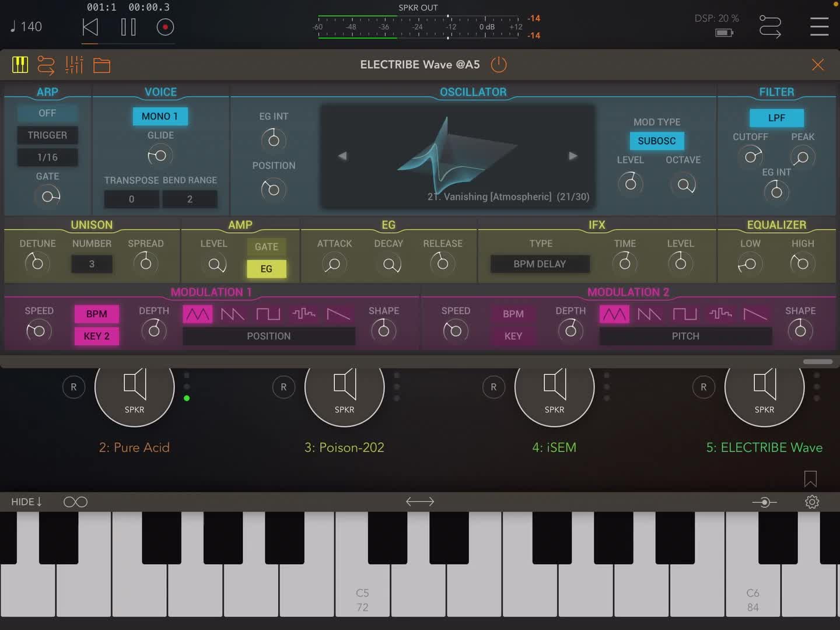Open the ARP TRIGGER mode selector

[x=47, y=135]
